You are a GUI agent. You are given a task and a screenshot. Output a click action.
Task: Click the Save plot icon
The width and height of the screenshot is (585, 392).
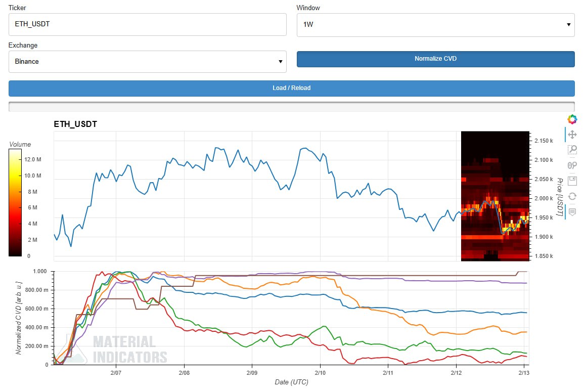point(572,181)
